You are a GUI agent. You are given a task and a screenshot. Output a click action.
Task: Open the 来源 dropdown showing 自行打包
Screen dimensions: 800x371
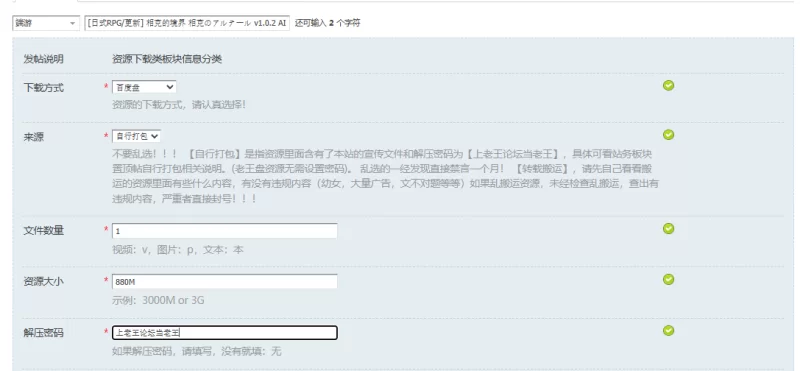pyautogui.click(x=136, y=136)
